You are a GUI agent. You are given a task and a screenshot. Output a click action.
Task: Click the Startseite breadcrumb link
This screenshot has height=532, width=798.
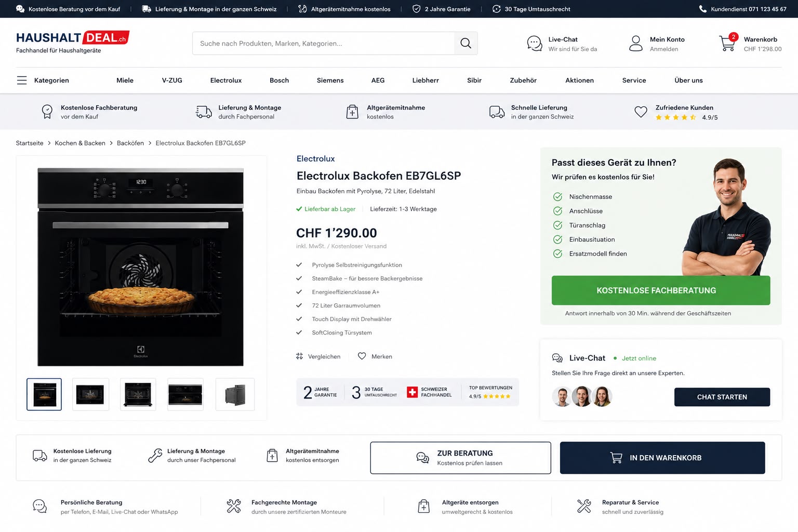coord(30,143)
